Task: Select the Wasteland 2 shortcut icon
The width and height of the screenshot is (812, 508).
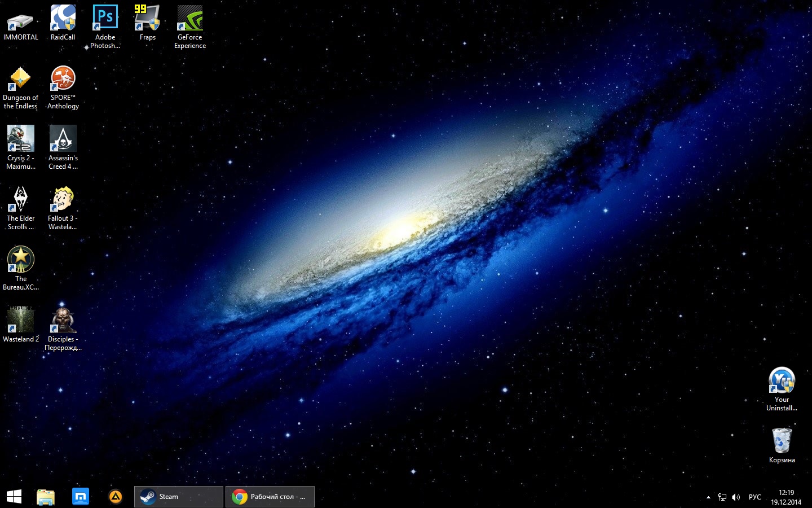Action: tap(20, 321)
